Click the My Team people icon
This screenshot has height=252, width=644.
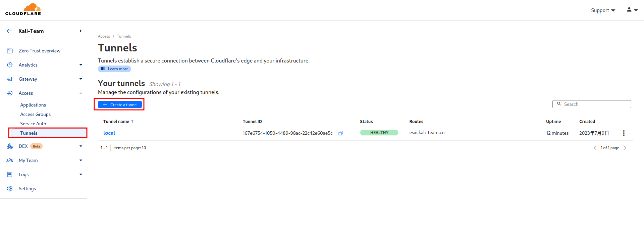click(10, 160)
